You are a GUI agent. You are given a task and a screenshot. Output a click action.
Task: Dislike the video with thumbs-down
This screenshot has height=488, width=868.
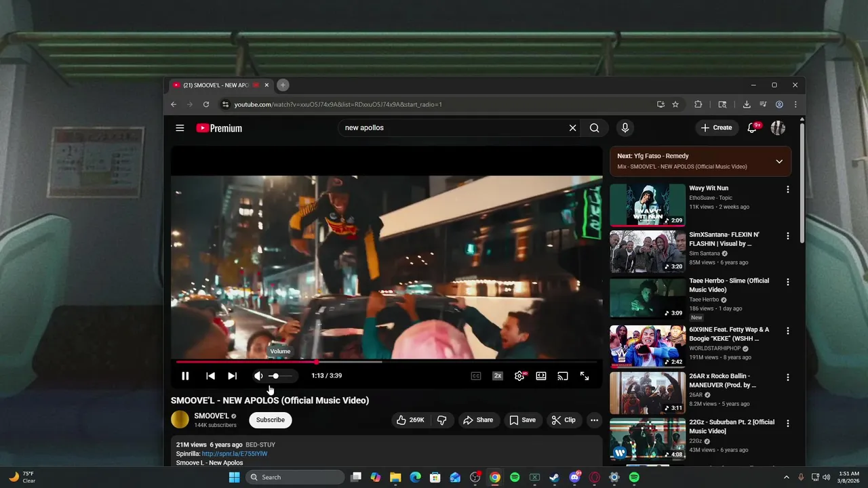click(442, 420)
